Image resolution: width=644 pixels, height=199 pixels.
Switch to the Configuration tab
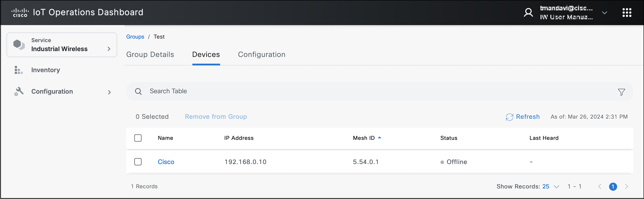[x=262, y=55]
